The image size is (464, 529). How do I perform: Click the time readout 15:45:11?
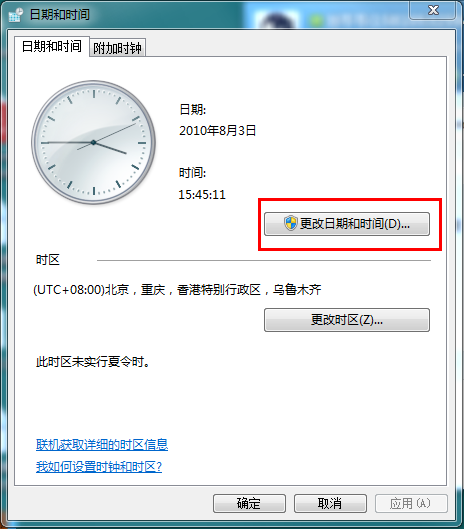[x=202, y=195]
